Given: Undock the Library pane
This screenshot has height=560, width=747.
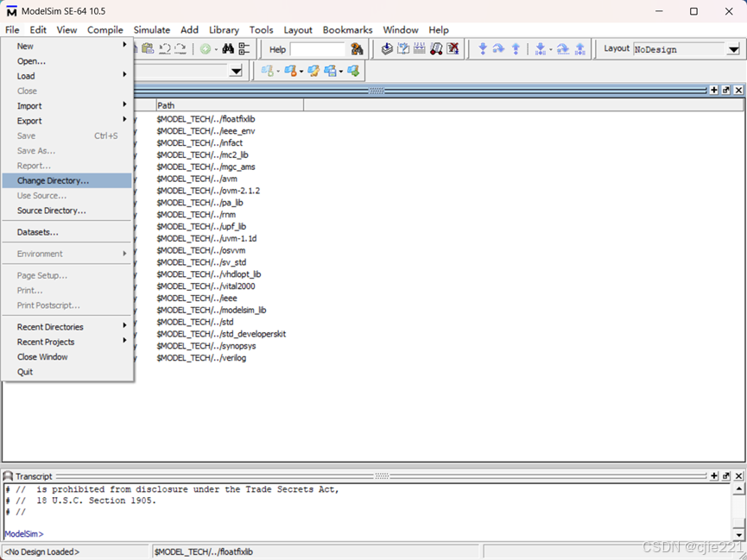Looking at the screenshot, I should 726,90.
